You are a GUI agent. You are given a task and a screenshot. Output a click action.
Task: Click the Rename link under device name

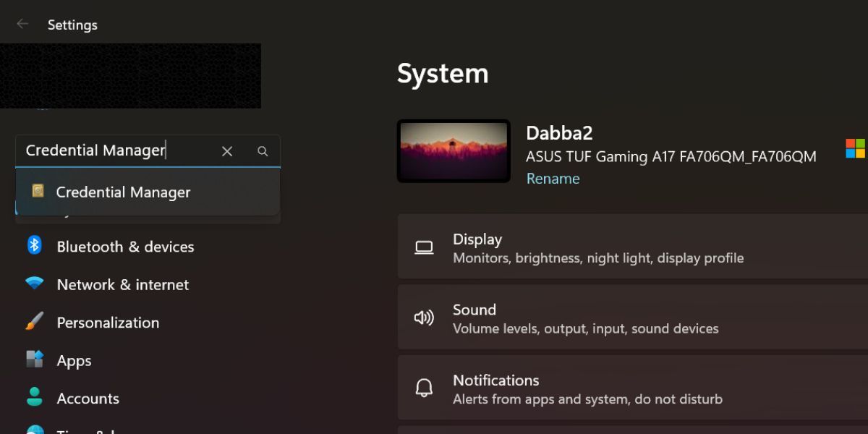click(x=553, y=179)
